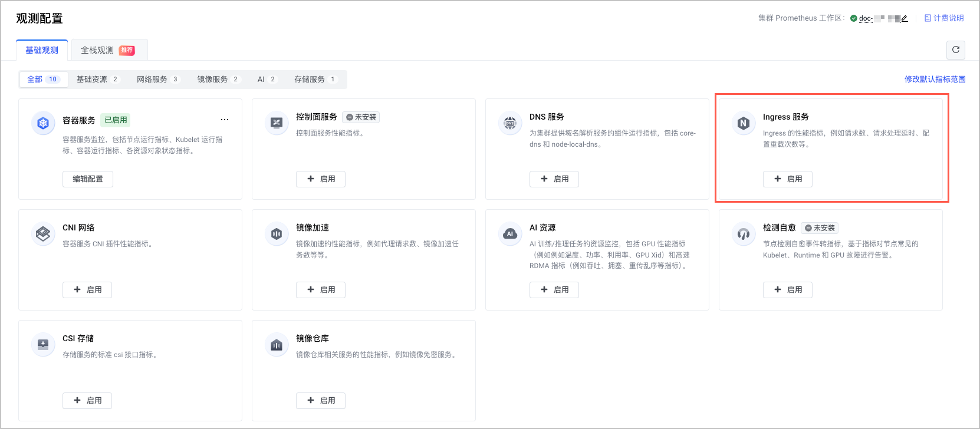Screen dimensions: 980x429
Task: Switch to 基础观测 tab
Action: 42,50
